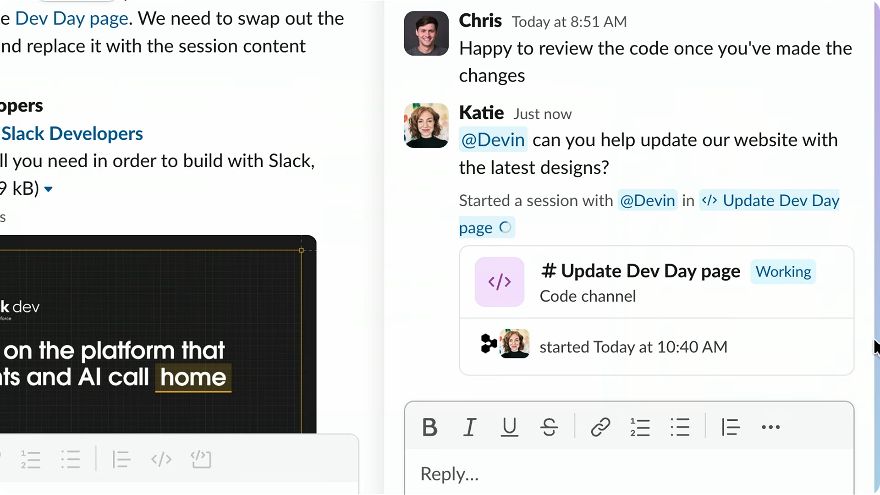Open more formatting options ellipsis
Image resolution: width=880 pixels, height=495 pixels.
point(771,428)
